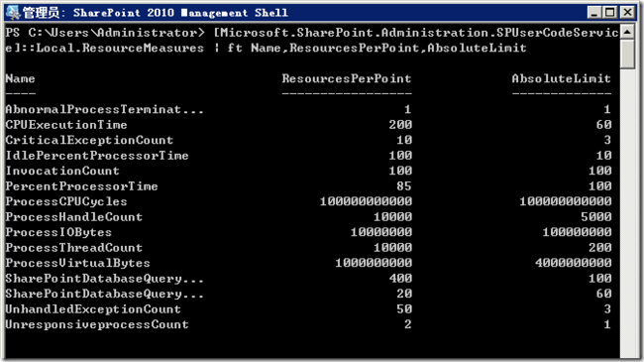Click the CPUExecutionTime ResourcesPerPoint value 200
644x362 pixels.
pyautogui.click(x=400, y=125)
